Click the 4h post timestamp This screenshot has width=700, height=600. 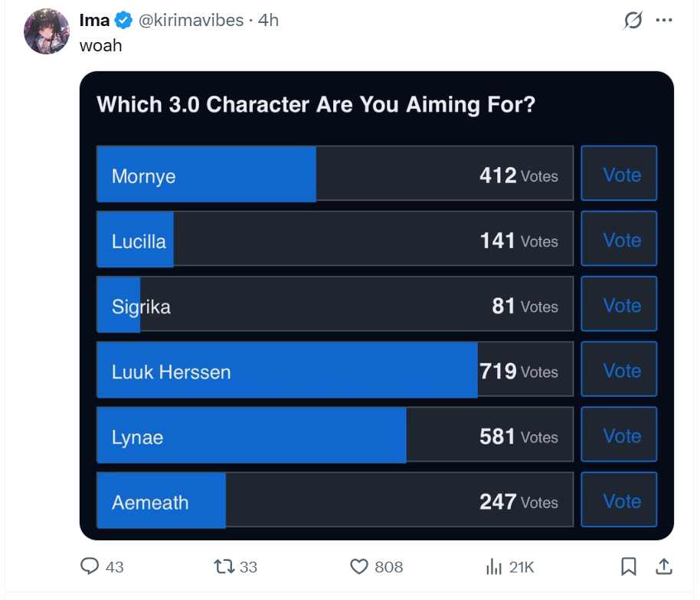tap(269, 21)
